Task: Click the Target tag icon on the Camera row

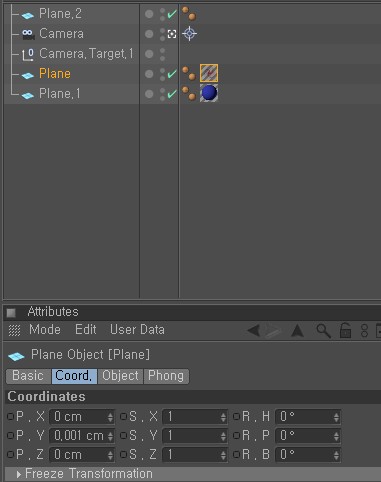Action: coord(189,34)
